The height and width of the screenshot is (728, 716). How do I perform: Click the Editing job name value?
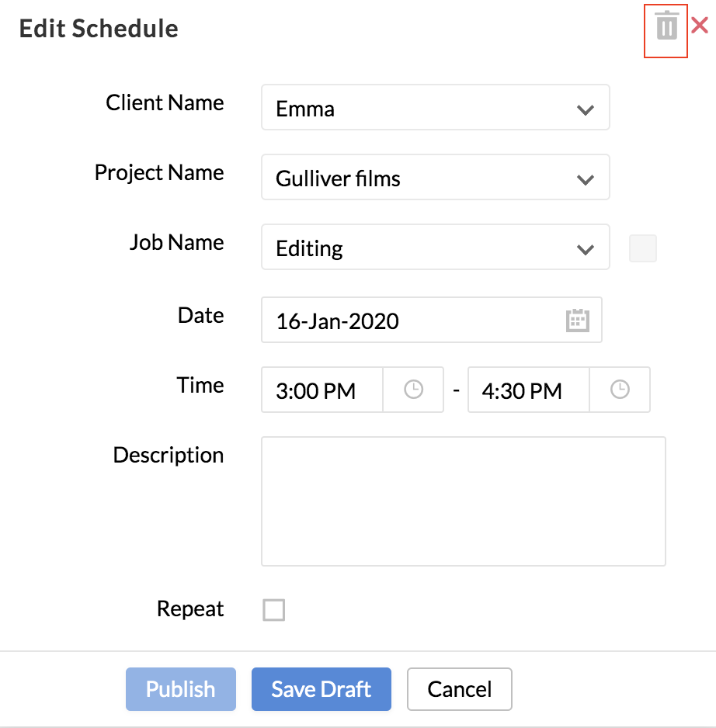310,248
